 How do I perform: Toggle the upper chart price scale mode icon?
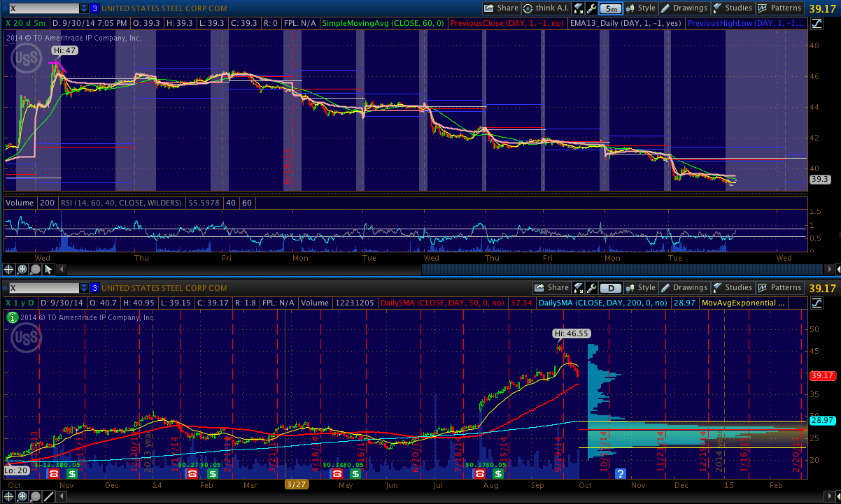817,23
